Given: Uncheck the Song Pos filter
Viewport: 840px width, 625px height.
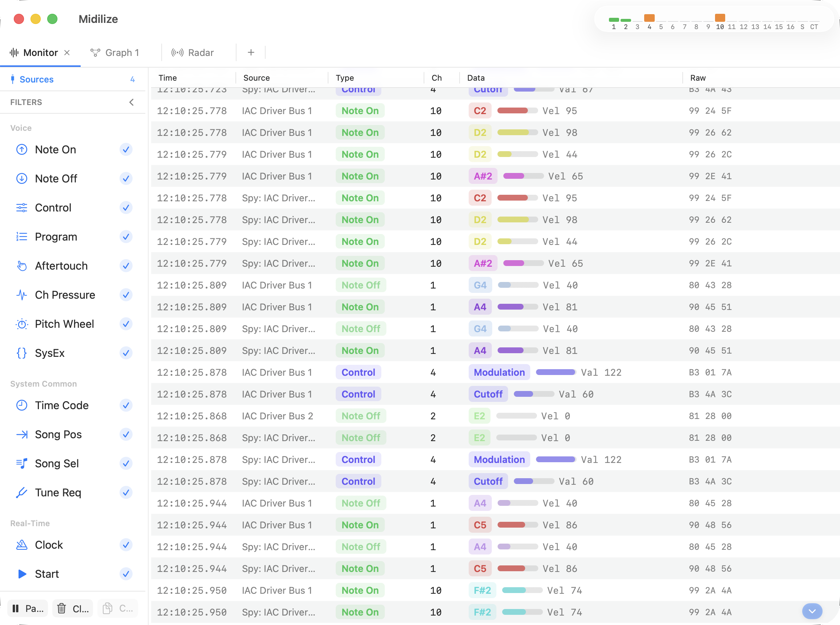Looking at the screenshot, I should 126,434.
